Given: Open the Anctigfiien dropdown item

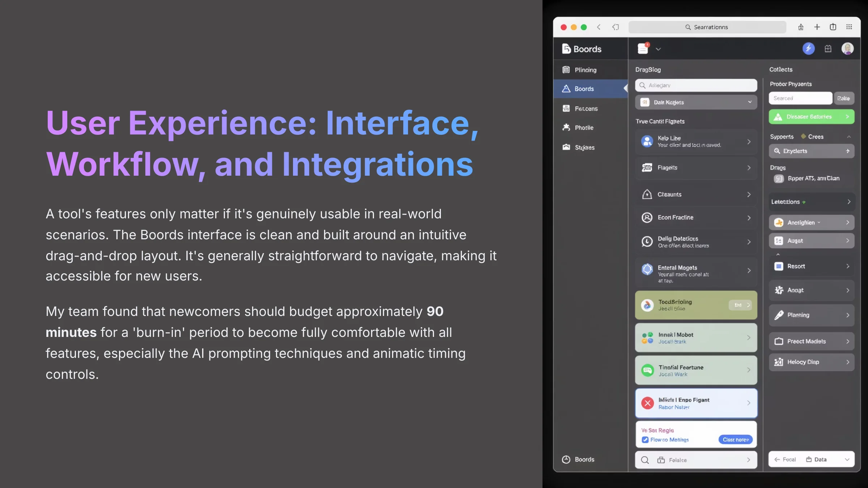Looking at the screenshot, I should coord(812,223).
